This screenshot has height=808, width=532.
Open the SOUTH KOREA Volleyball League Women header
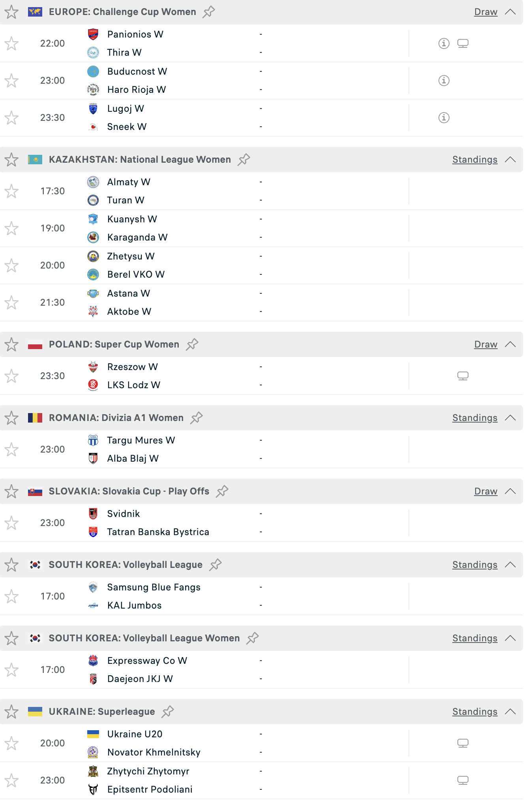tap(144, 638)
